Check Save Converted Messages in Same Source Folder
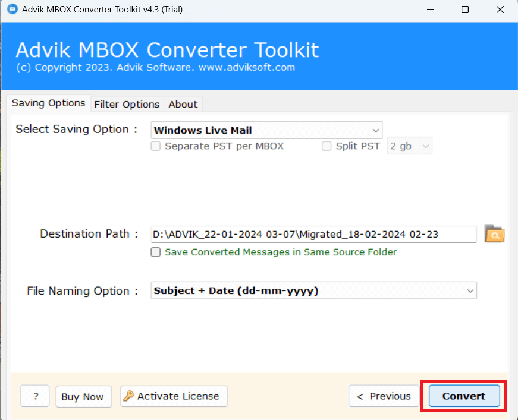518x420 pixels. [x=156, y=252]
